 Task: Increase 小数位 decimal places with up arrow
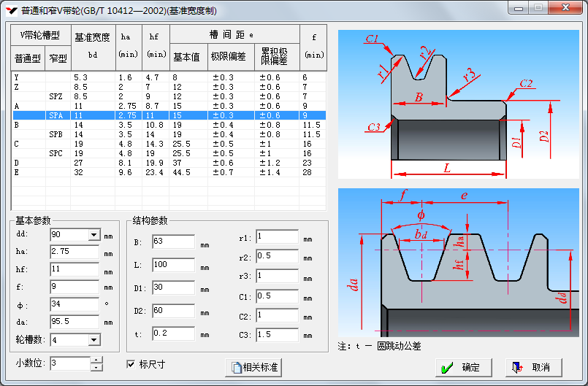(96, 360)
